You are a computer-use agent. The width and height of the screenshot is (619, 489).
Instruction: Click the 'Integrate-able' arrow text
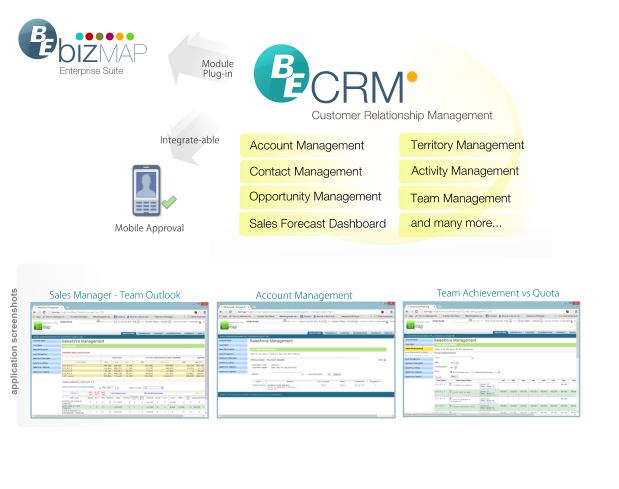pos(189,140)
